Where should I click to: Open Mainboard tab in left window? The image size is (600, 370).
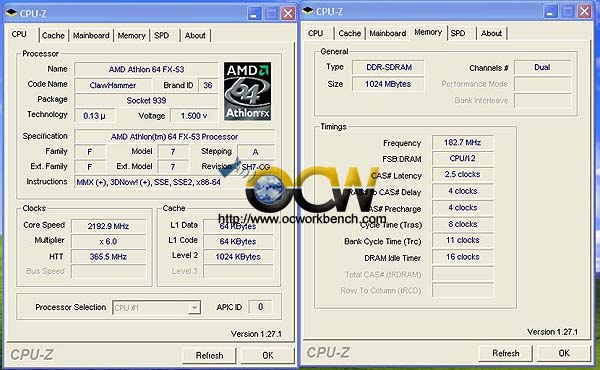(91, 36)
